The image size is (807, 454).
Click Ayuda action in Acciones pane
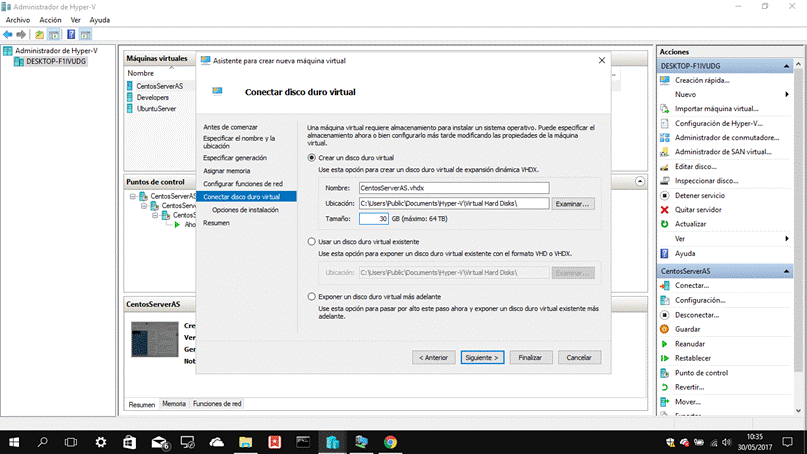685,253
